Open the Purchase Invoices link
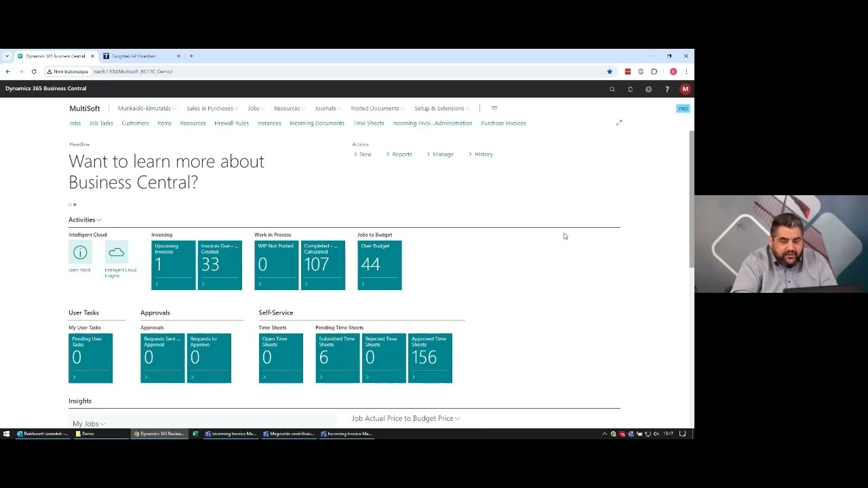Viewport: 868px width, 488px height. (x=503, y=123)
